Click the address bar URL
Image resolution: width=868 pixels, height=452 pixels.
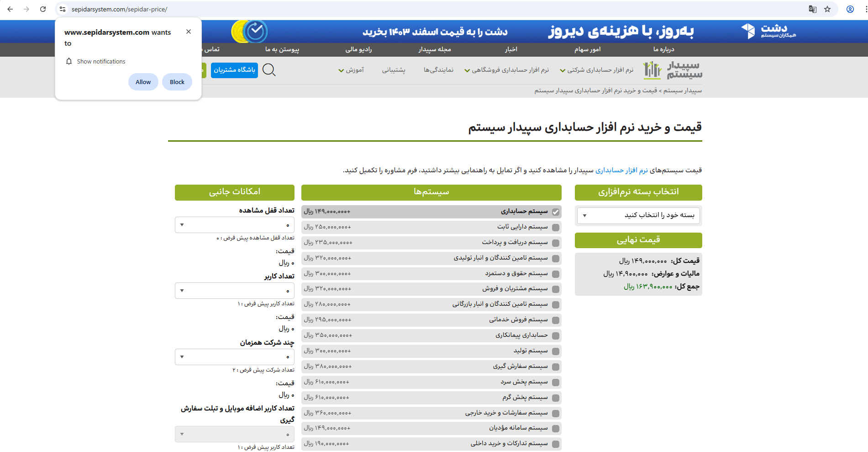pos(119,9)
